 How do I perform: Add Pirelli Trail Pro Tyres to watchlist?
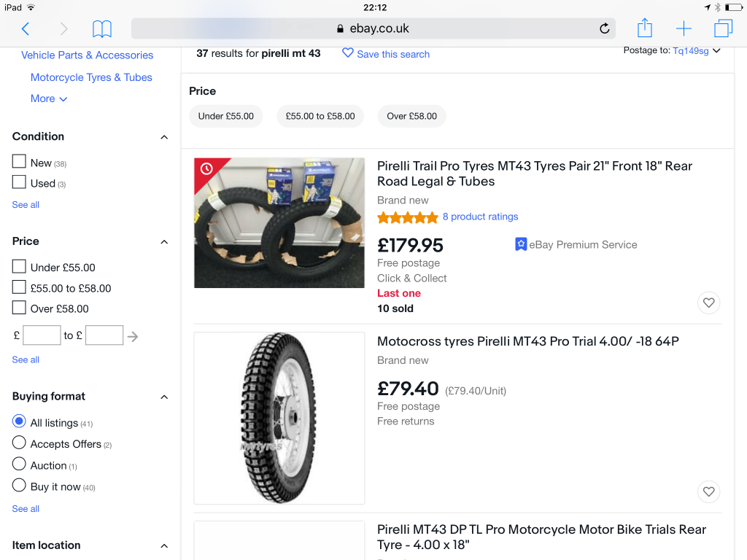pos(708,303)
